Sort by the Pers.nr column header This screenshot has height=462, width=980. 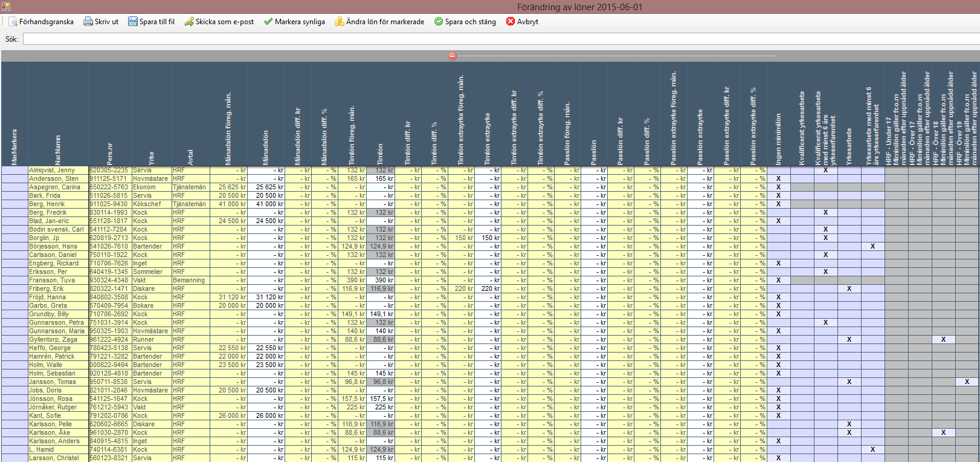tap(110, 114)
